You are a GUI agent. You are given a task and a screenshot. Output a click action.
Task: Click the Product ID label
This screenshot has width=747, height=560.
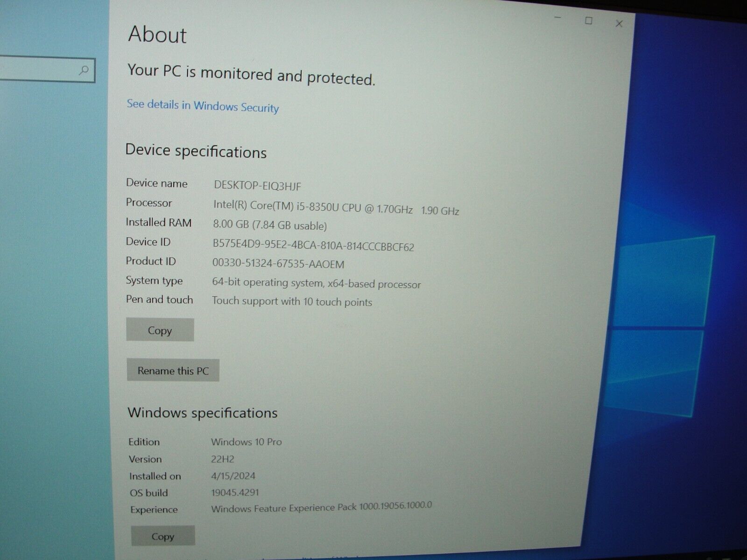(151, 261)
